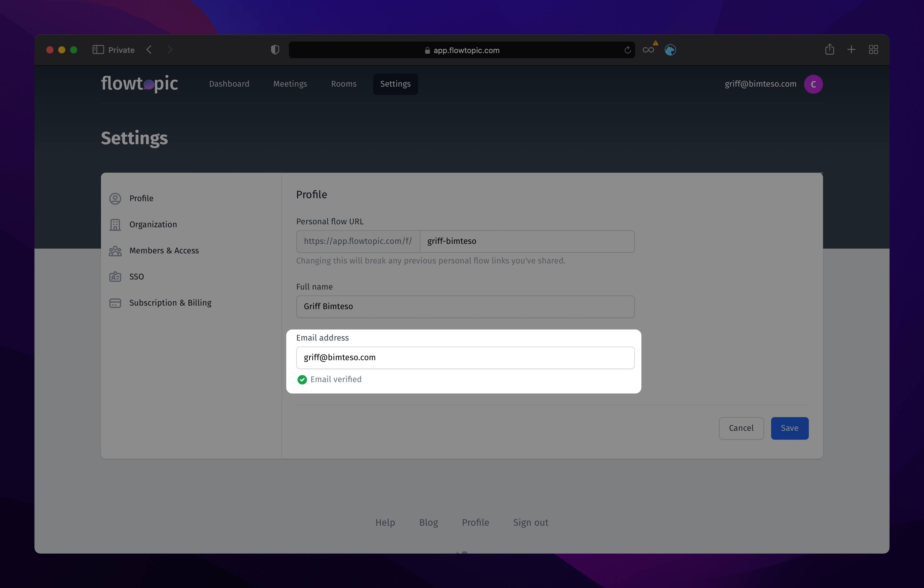Screen dimensions: 924x588
Task: Open the Dashboard tab
Action: coord(229,84)
